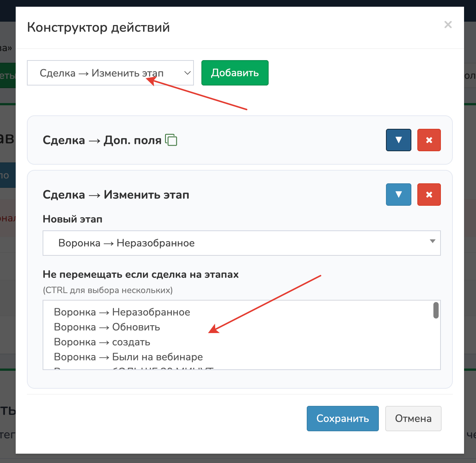
Task: Collapse the Изменить этап action with blue arrow
Action: coord(398,195)
